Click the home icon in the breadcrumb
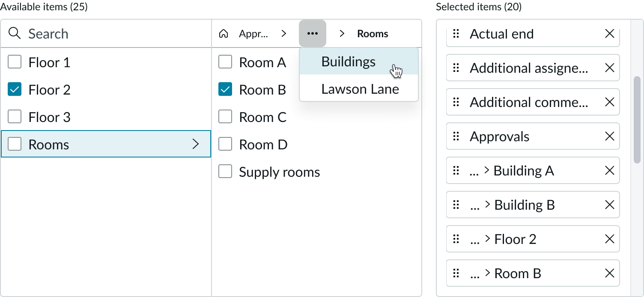The height and width of the screenshot is (297, 644). tap(224, 33)
